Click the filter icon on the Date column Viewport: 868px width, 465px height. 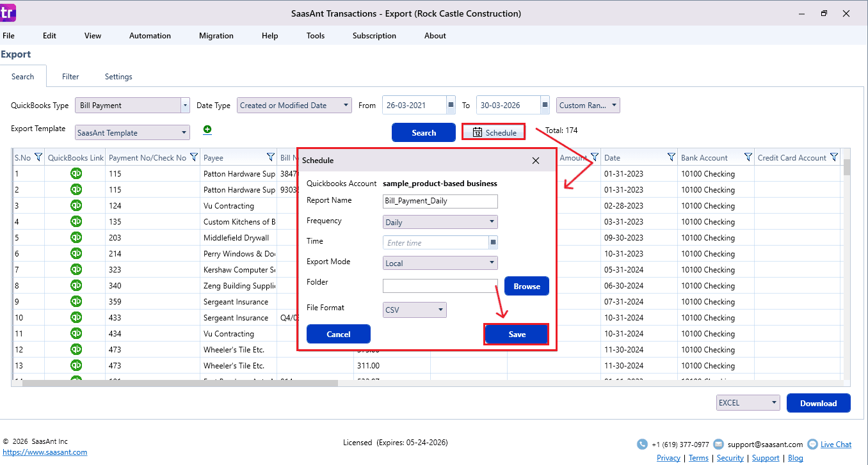point(671,157)
